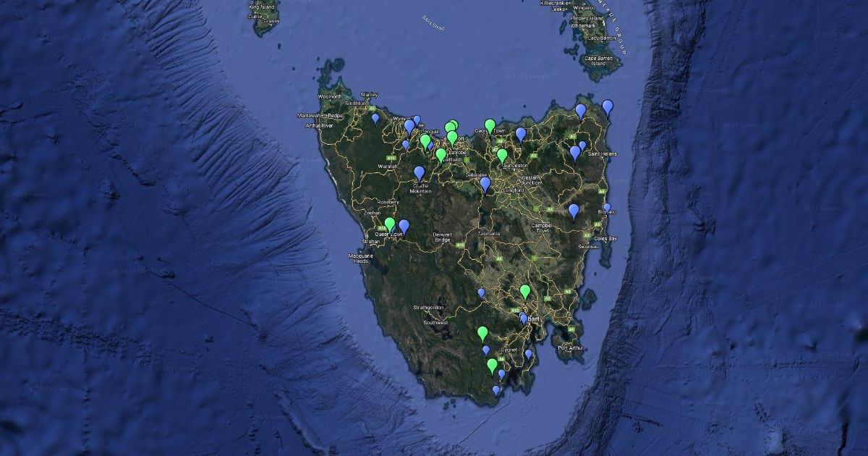Click the Waratah label

[x=388, y=166]
